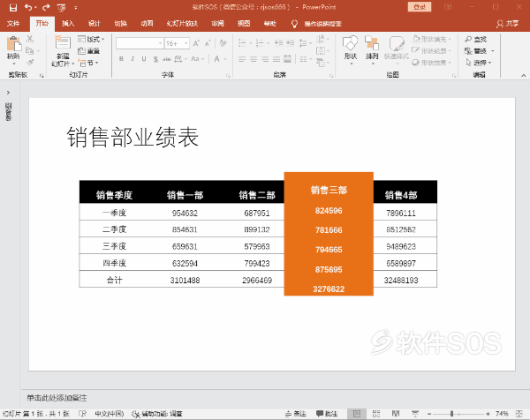
Task: Click zoom in plus button
Action: click(488, 414)
